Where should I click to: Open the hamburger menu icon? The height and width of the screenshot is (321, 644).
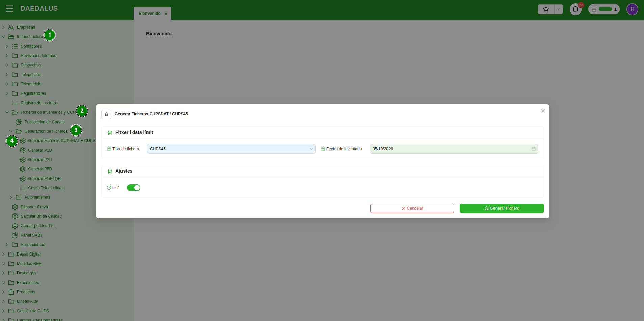click(x=9, y=9)
